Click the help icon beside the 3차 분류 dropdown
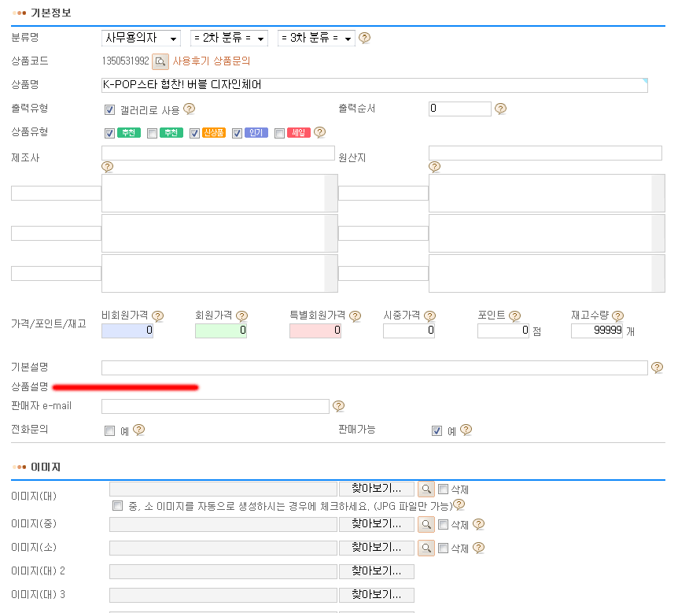 [x=365, y=38]
